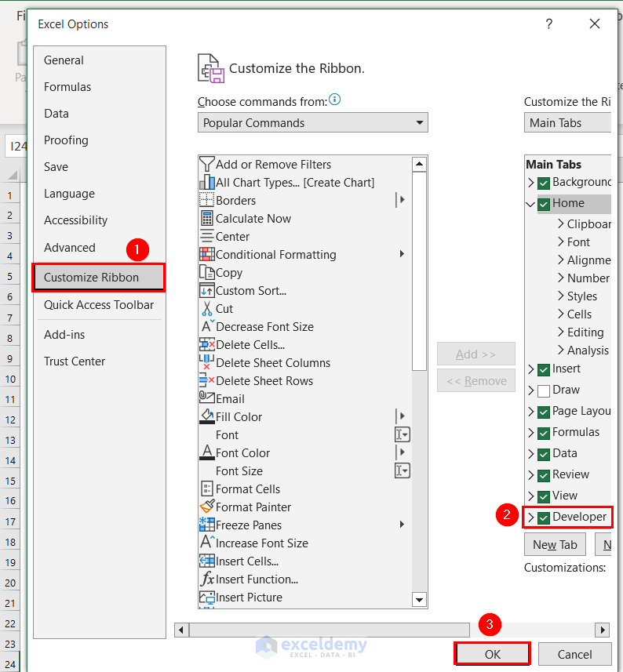Click the info icon beside Choose commands from
Screen dimensions: 623x672
[335, 100]
